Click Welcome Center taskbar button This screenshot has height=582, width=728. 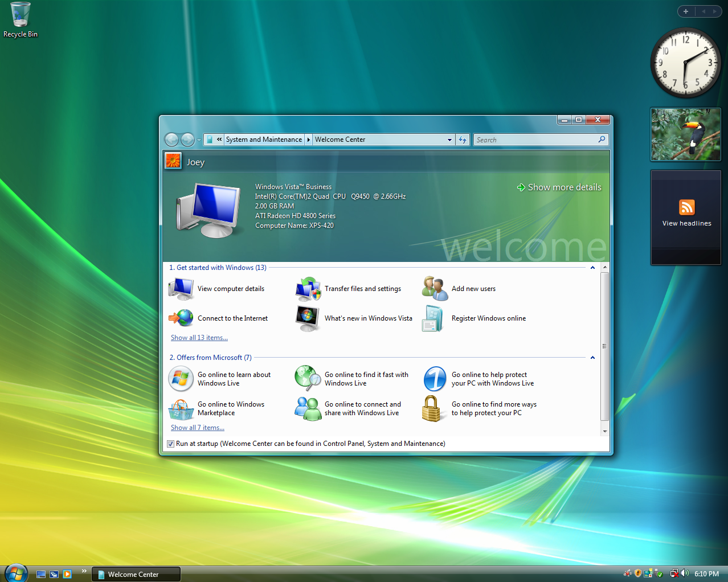point(136,574)
